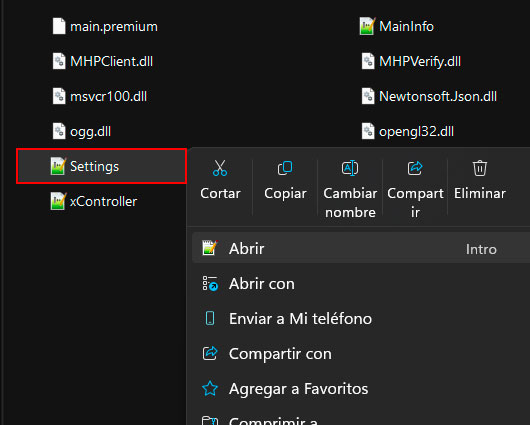Select the MHPVerify.dll file
The width and height of the screenshot is (530, 425).
point(411,61)
